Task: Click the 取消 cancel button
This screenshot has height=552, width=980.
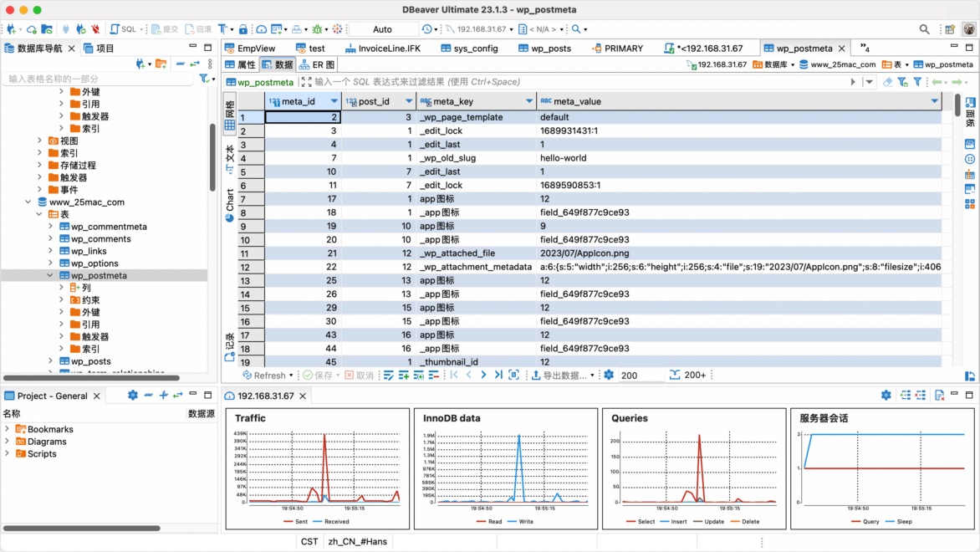Action: (x=360, y=375)
